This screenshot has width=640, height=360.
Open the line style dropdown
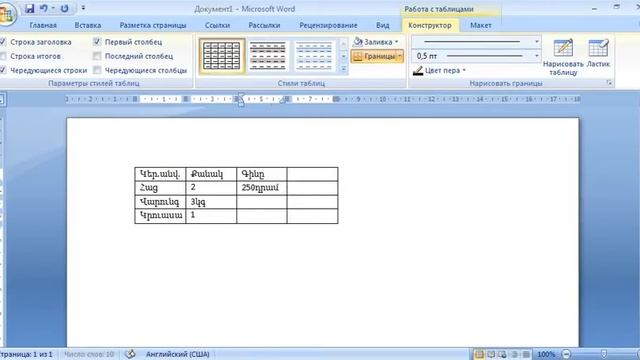pyautogui.click(x=537, y=42)
